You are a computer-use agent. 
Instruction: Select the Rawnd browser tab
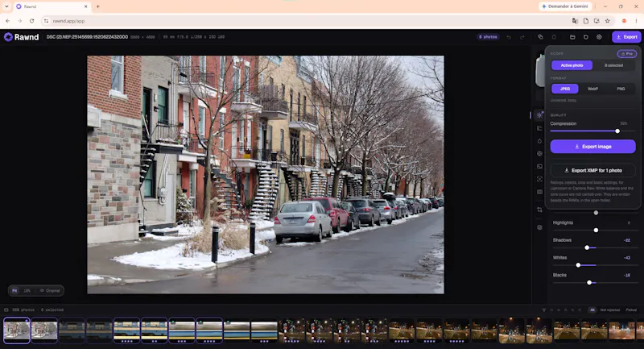[51, 6]
